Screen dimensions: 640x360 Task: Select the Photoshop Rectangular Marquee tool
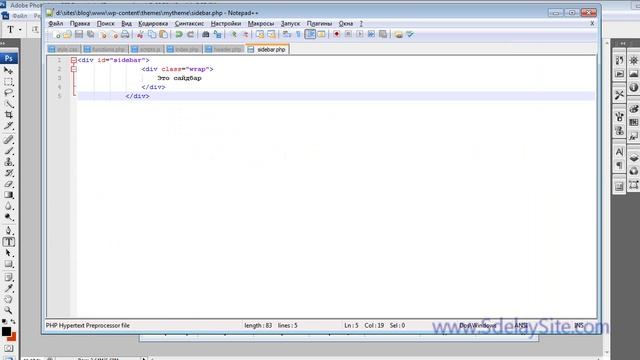click(x=8, y=82)
